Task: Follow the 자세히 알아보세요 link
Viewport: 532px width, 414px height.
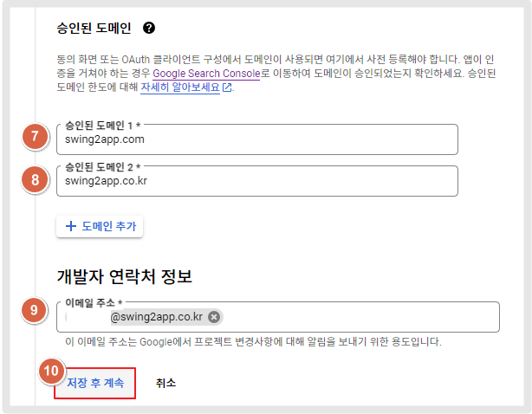Action: 180,87
